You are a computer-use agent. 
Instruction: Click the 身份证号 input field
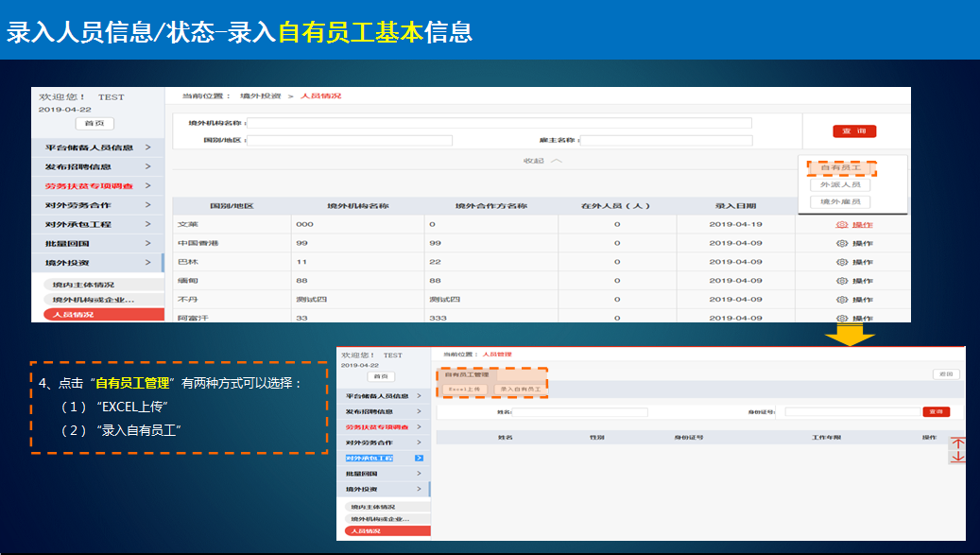point(852,412)
